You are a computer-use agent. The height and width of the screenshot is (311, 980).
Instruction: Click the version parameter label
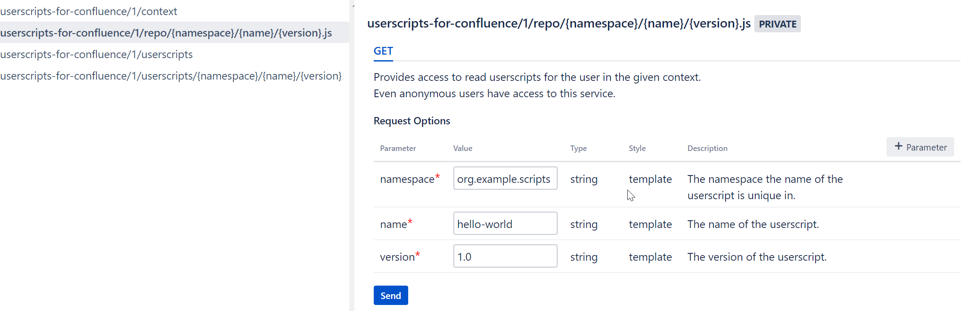(400, 256)
